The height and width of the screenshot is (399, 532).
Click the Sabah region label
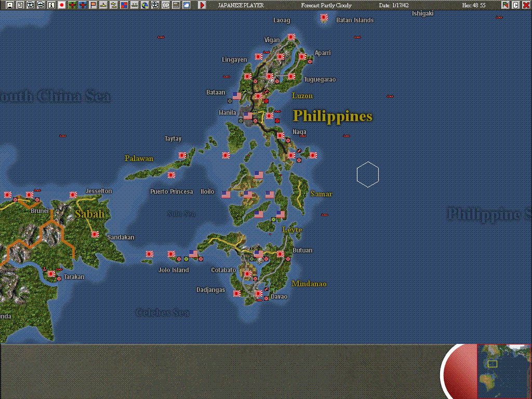pos(89,214)
